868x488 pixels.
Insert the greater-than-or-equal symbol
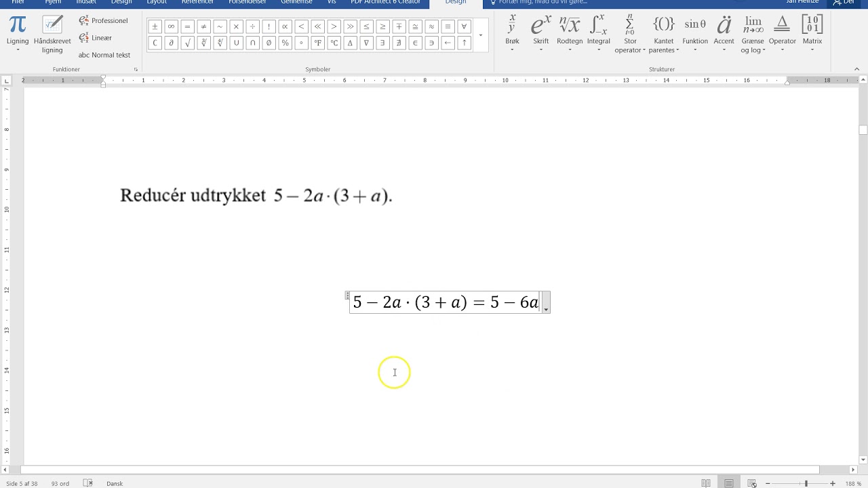pyautogui.click(x=382, y=27)
